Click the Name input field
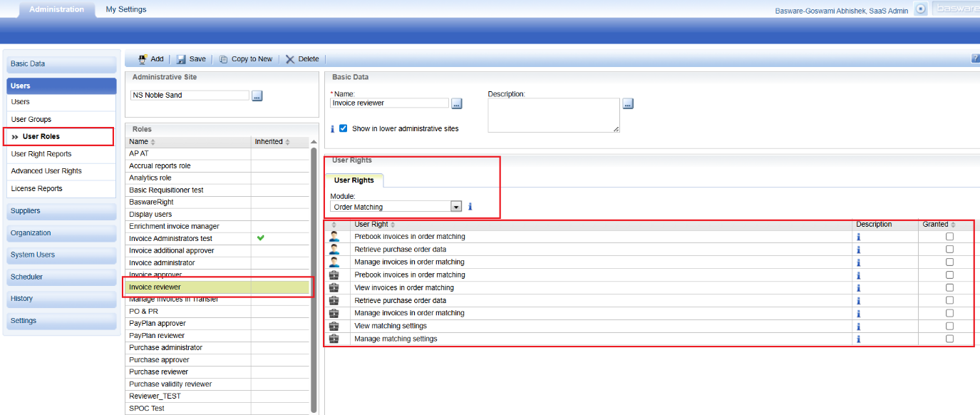980x415 pixels. pos(390,103)
